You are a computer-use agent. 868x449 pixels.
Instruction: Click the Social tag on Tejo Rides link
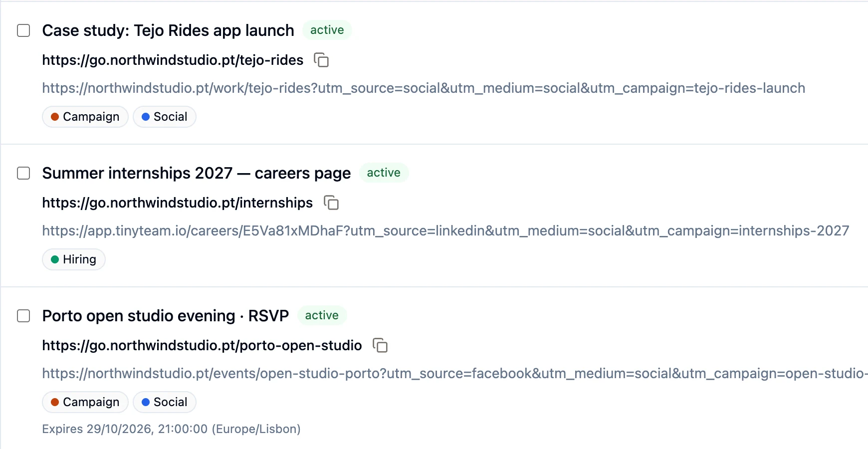coord(165,117)
